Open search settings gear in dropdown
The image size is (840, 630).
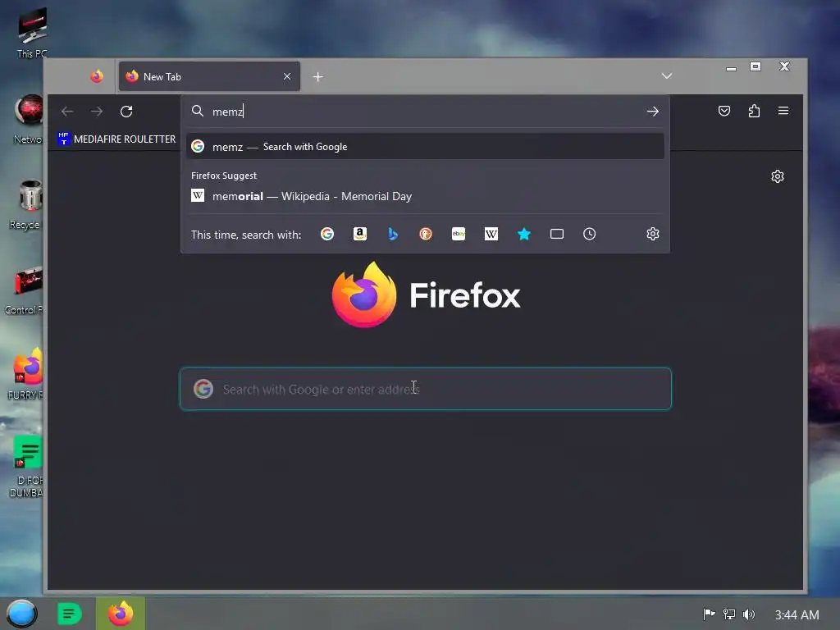652,234
